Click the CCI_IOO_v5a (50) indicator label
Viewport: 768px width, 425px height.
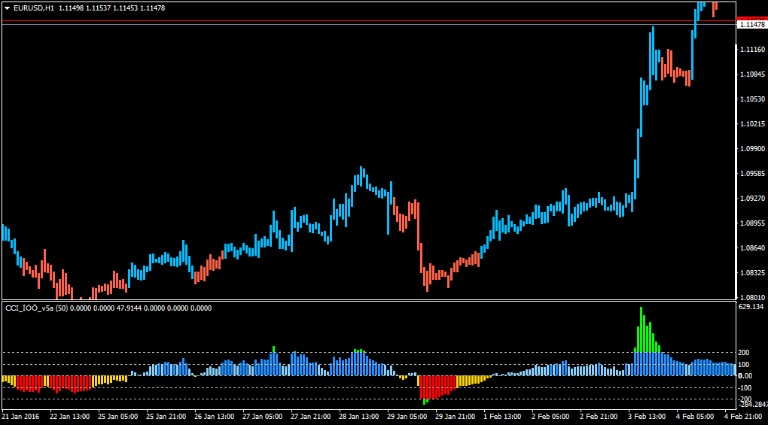tap(37, 308)
